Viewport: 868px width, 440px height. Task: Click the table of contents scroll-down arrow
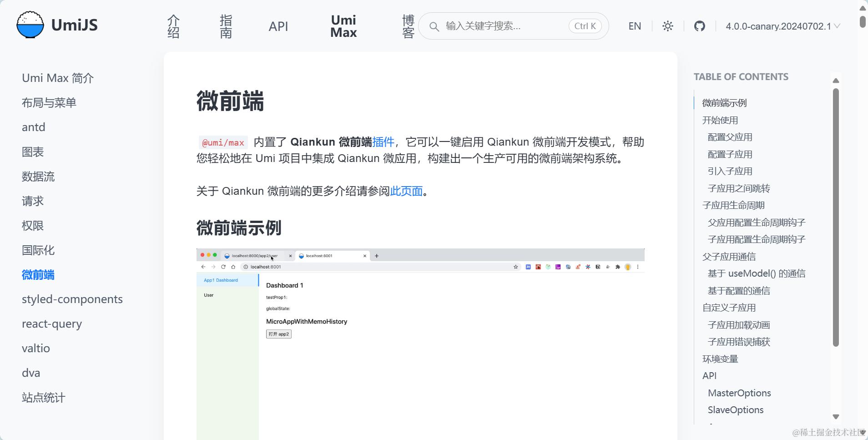836,416
